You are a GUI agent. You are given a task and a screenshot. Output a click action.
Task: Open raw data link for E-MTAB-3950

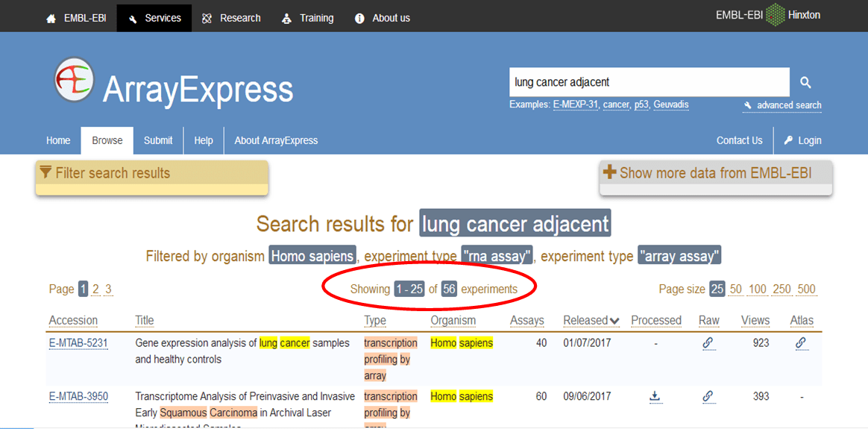click(708, 397)
